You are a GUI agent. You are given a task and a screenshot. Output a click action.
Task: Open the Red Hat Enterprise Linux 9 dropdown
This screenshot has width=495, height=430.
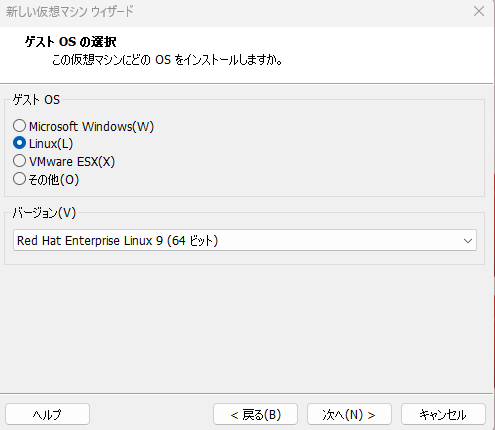(245, 240)
